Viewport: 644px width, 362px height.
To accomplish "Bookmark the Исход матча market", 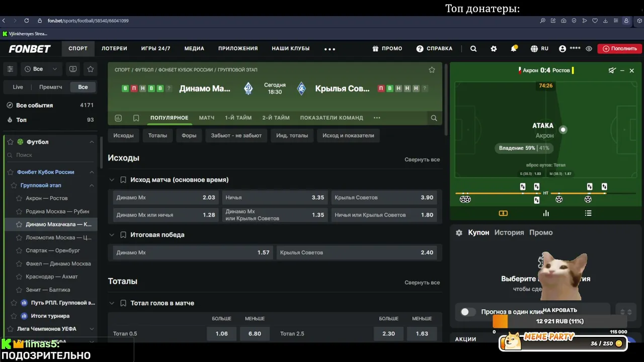I will pyautogui.click(x=123, y=179).
